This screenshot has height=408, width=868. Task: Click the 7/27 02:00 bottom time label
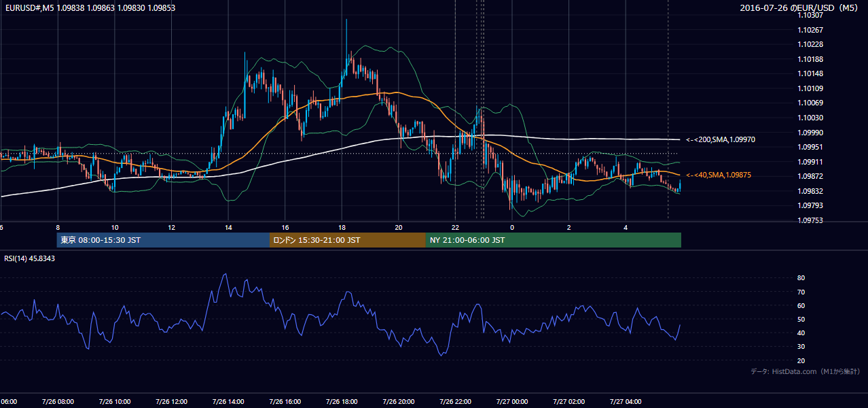(x=568, y=401)
